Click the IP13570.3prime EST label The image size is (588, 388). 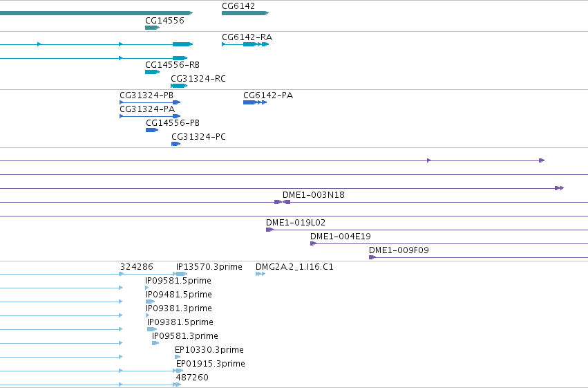209,267
